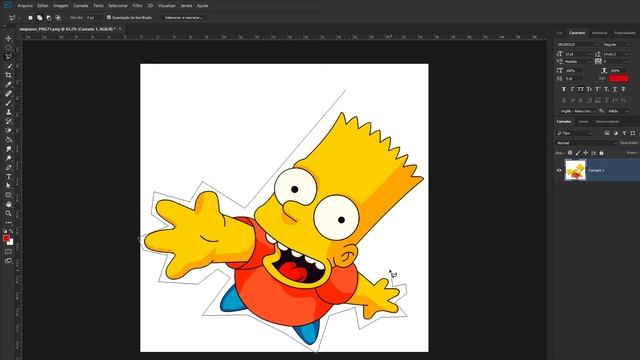Choose Add to Selection mode
This screenshot has height=360, width=640.
[x=40, y=18]
